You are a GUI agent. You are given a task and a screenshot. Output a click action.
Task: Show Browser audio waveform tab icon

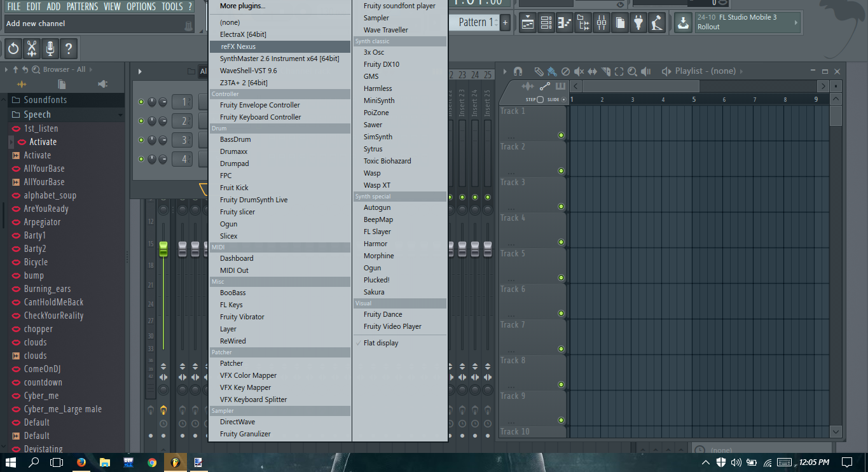(22, 84)
